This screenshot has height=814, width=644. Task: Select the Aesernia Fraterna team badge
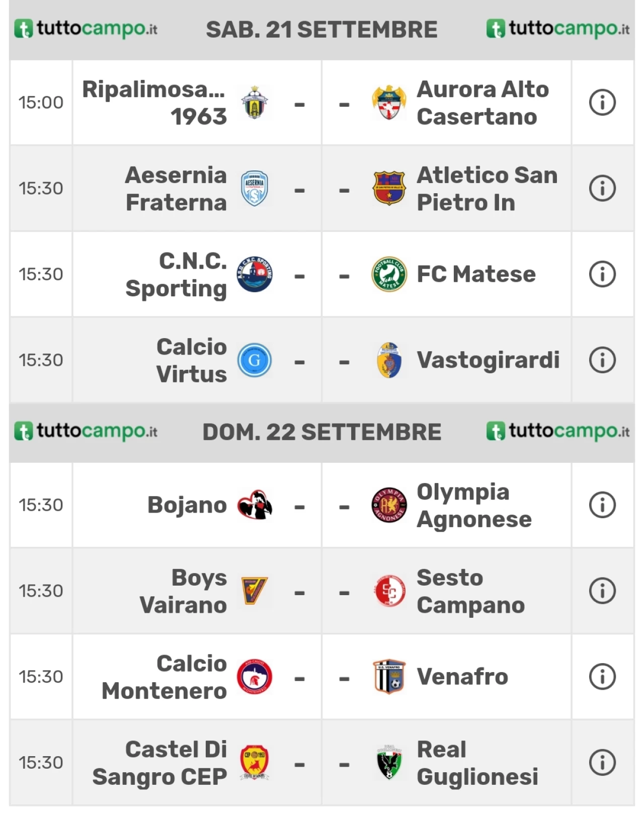(255, 189)
